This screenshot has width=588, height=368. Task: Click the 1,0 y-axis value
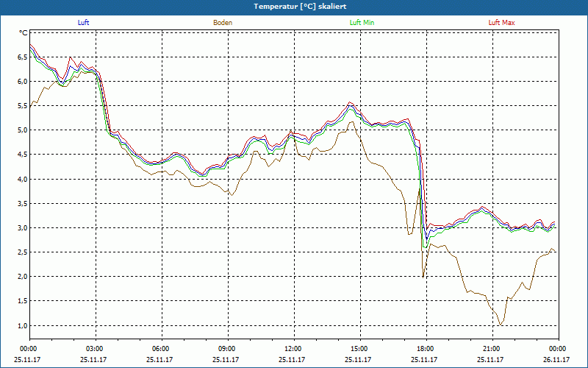click(x=23, y=325)
